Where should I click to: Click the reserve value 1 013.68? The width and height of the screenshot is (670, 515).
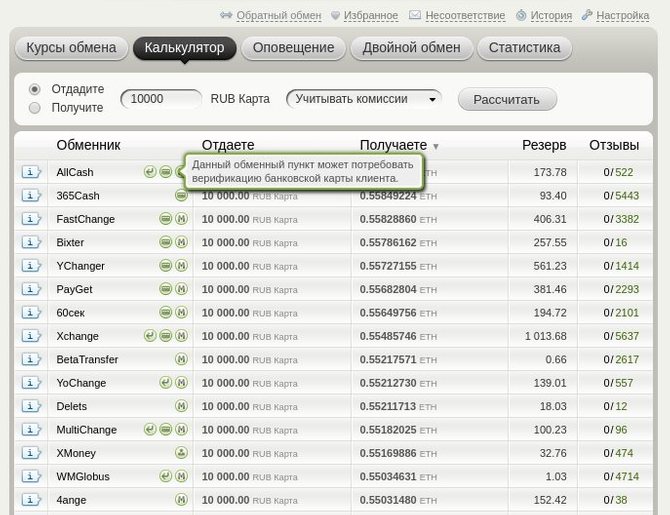[546, 336]
